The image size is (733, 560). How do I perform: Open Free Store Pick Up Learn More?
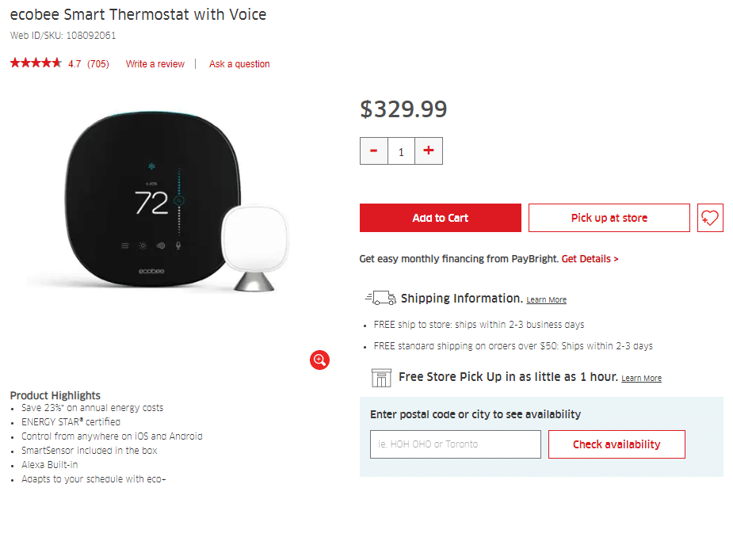click(641, 379)
